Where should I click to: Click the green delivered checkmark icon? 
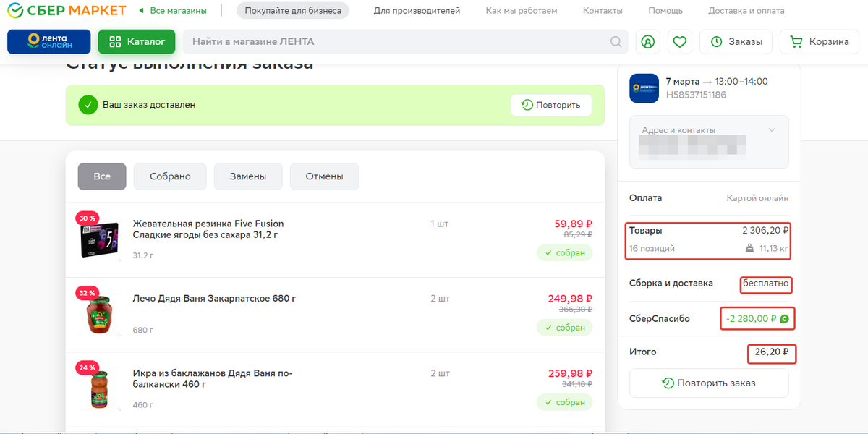pos(88,105)
